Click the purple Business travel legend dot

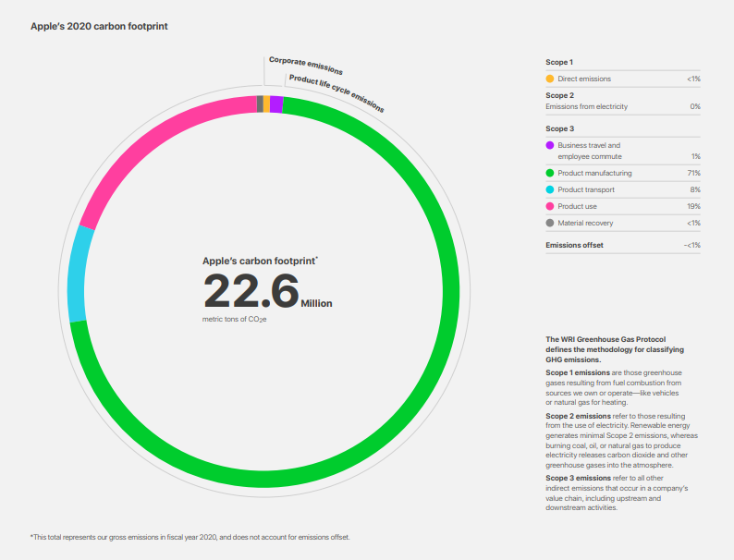pos(550,145)
